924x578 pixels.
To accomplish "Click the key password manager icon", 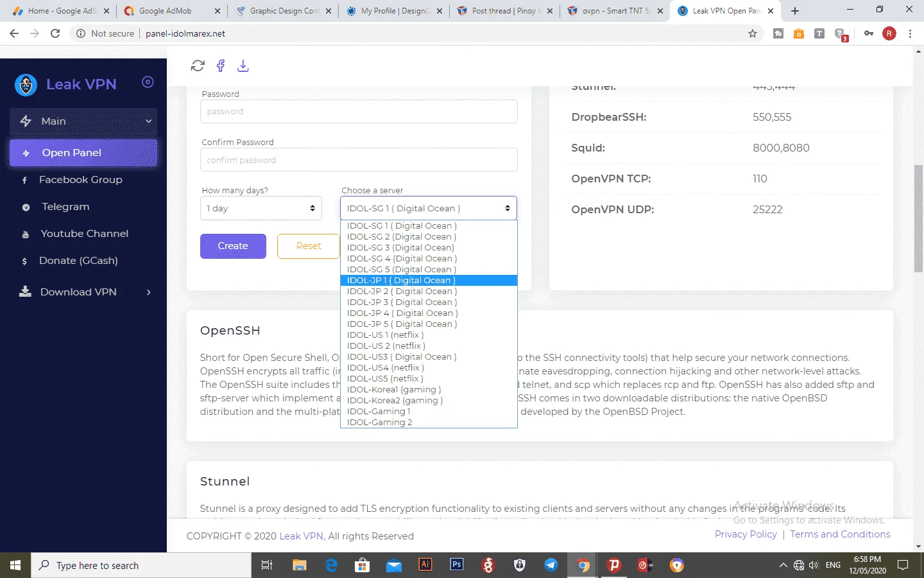I will [869, 33].
